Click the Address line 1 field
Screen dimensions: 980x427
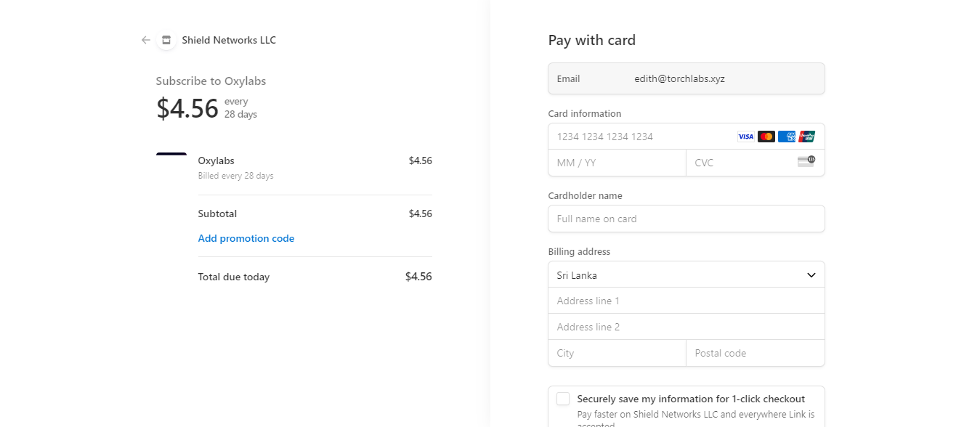pos(686,301)
